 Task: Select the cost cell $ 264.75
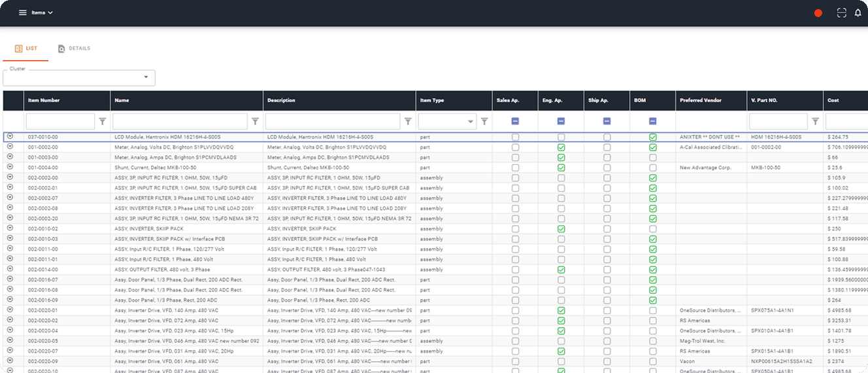click(846, 137)
